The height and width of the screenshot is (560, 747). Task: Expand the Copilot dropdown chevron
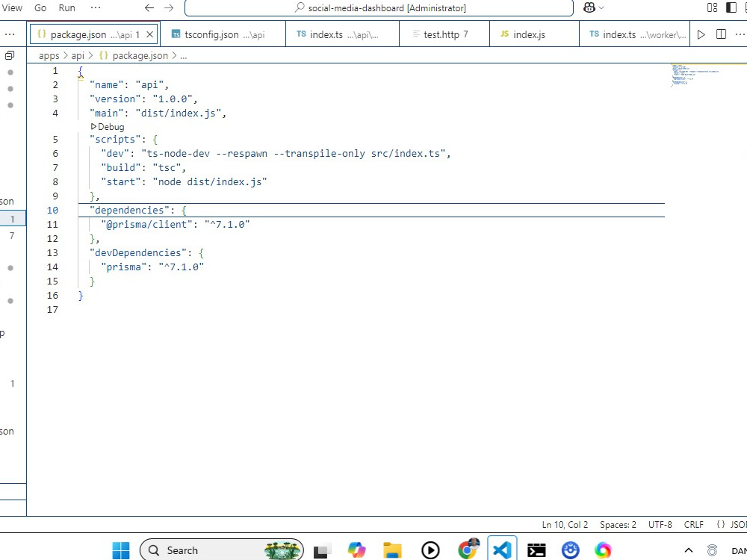(x=601, y=7)
